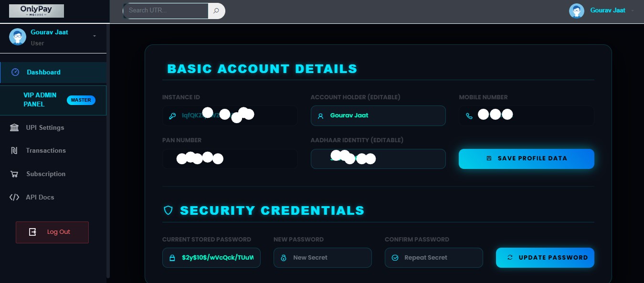Click the search magnifier icon button
644x283 pixels.
[x=216, y=10]
